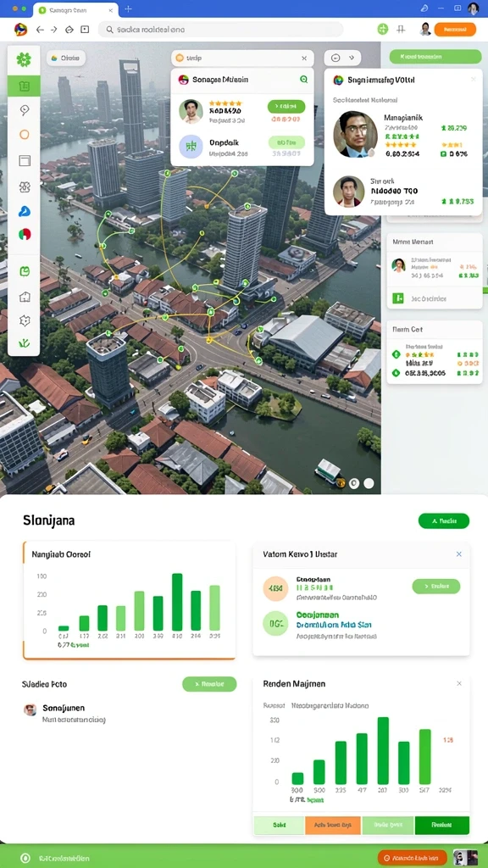Select the Sold segment below Renden Majmen chart

coord(279,825)
